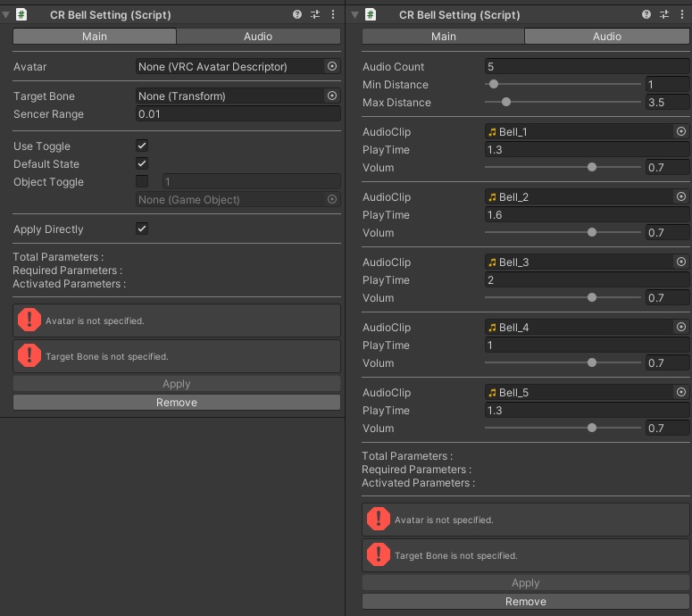Open object picker for Bell_1 AudioClip
Screen dimensions: 692x616
pyautogui.click(x=681, y=132)
